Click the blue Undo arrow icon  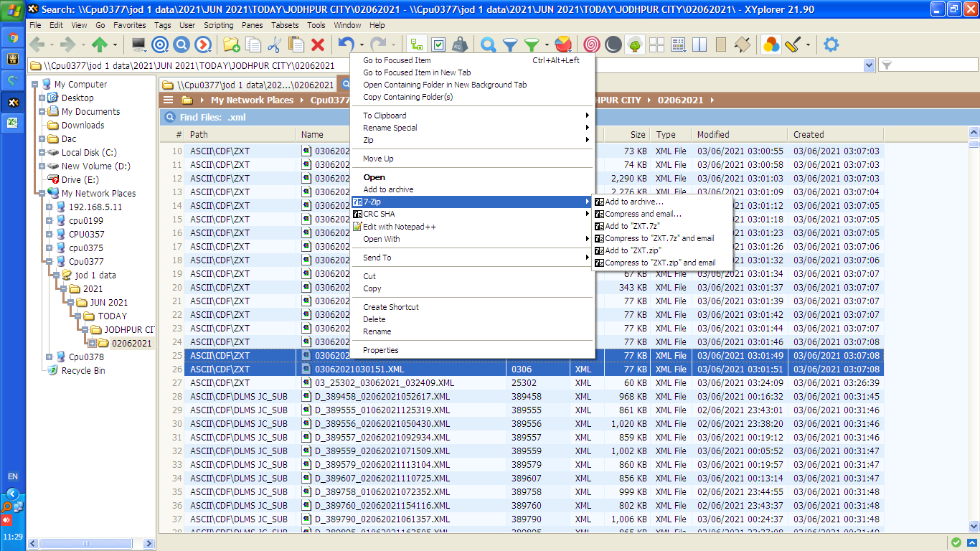tap(347, 45)
